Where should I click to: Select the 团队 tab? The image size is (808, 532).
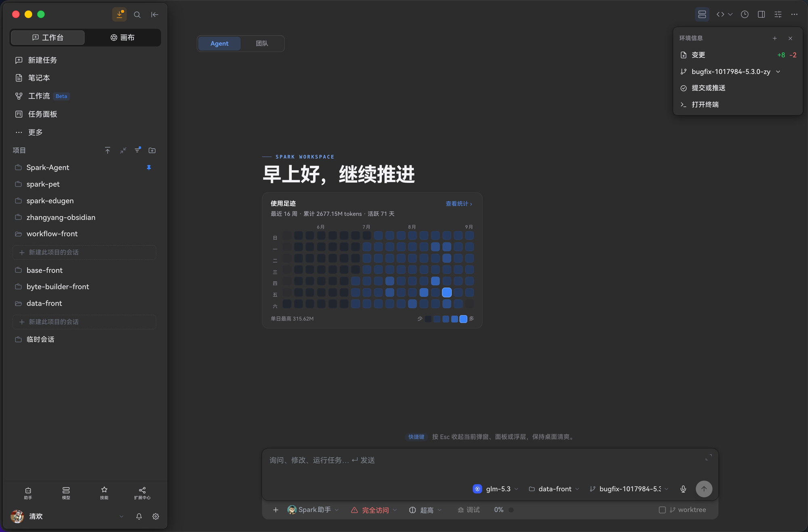click(x=262, y=43)
